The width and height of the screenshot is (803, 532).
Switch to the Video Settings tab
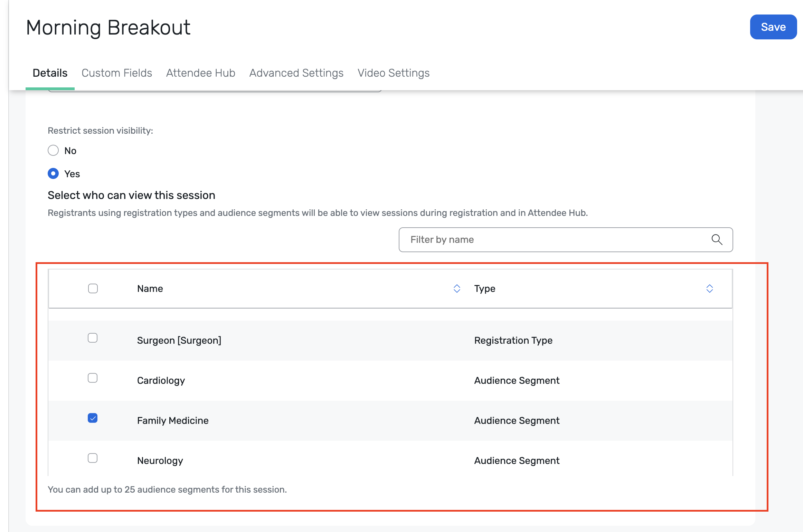coord(394,73)
